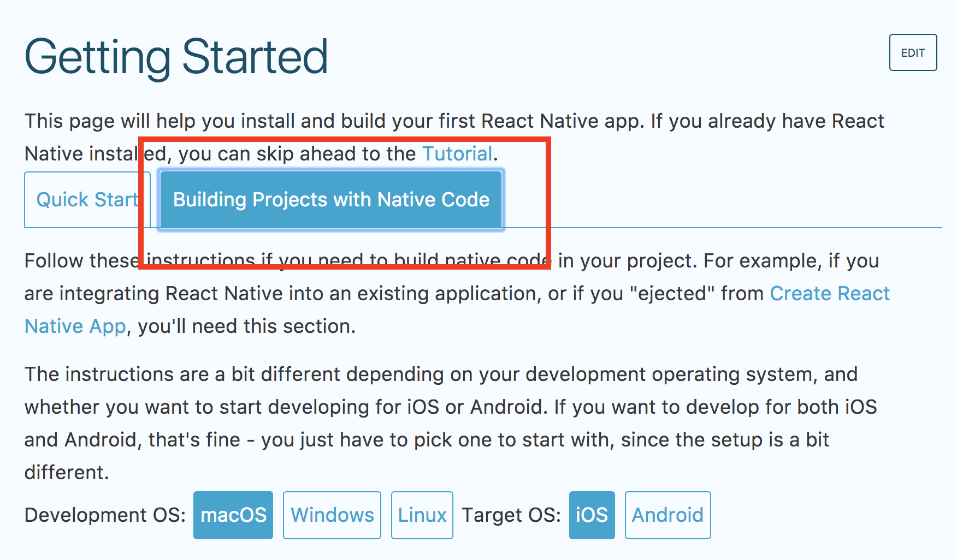Click the text 'you'll need this section.'
This screenshot has width=957, height=560.
[247, 326]
